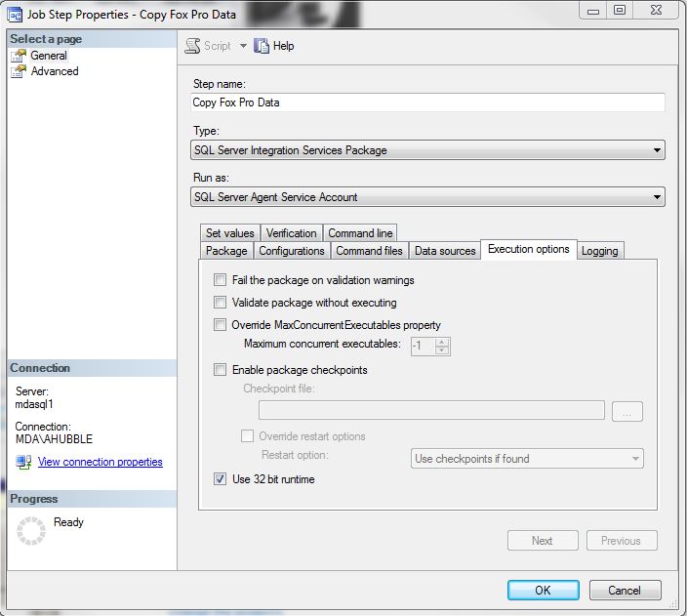This screenshot has width=687, height=616.
Task: Switch to the Configurations tab
Action: pyautogui.click(x=292, y=250)
